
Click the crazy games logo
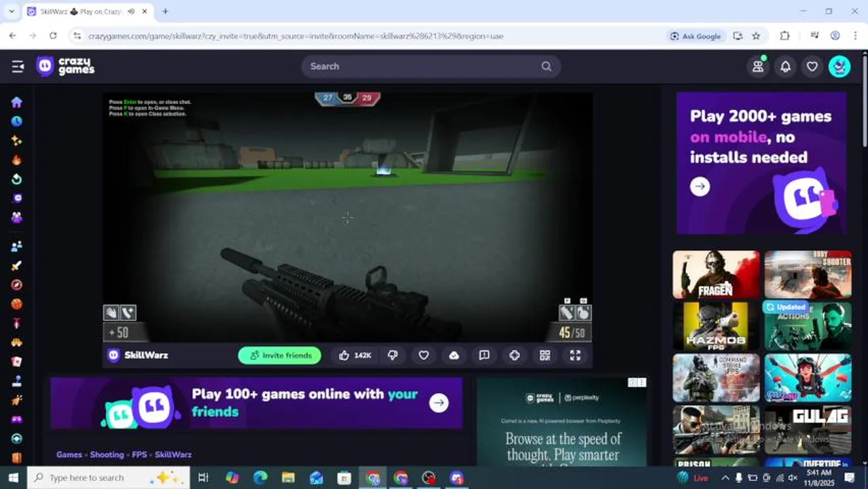[65, 66]
